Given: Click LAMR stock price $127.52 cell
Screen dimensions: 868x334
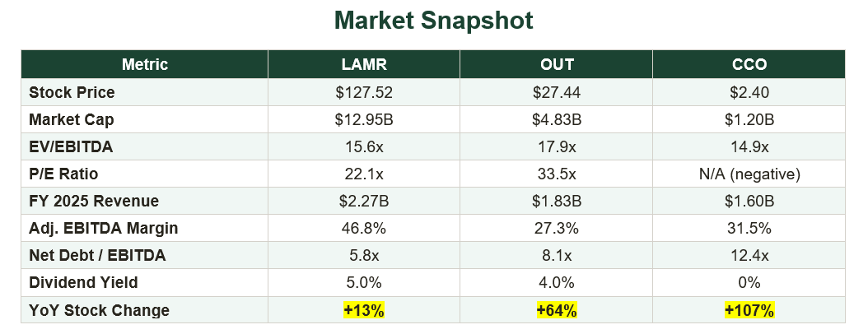Looking at the screenshot, I should (364, 92).
